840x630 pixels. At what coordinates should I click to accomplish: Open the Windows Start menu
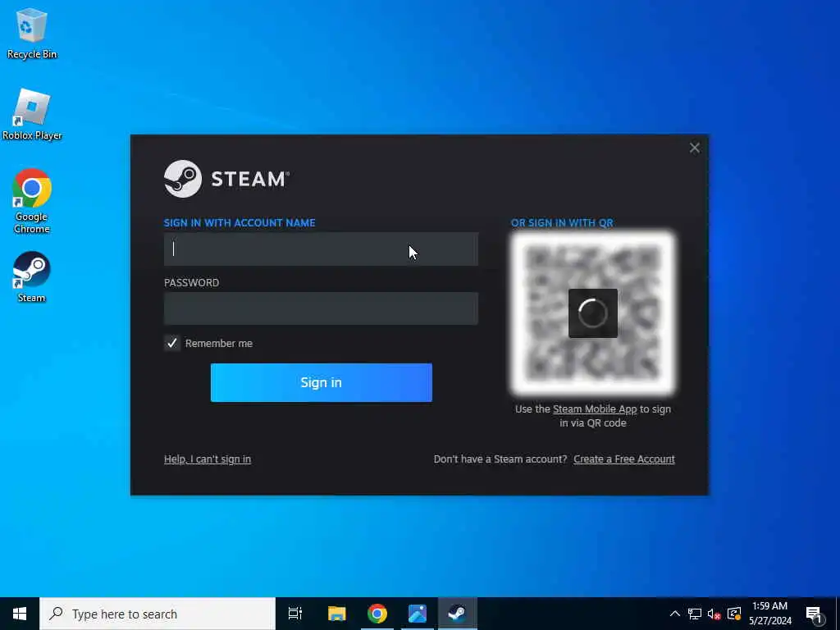[20, 614]
